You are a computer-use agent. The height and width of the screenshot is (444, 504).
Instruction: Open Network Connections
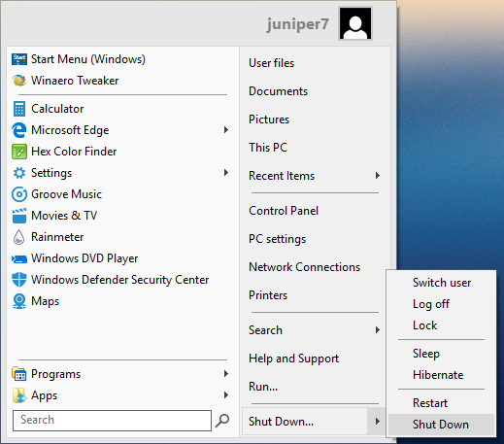coord(304,267)
